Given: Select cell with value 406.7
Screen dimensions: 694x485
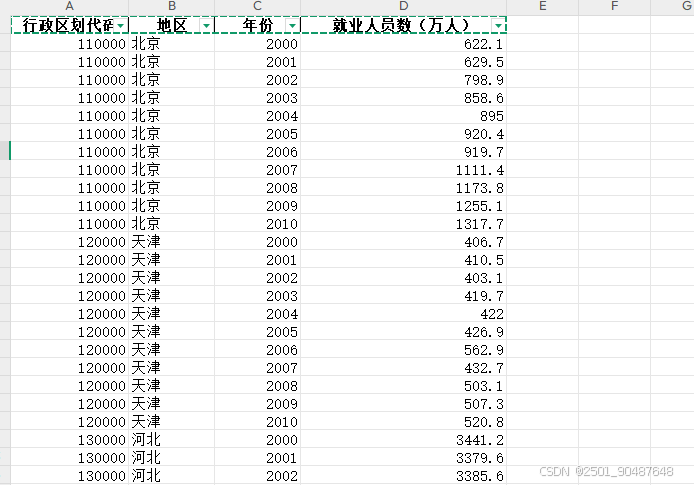Looking at the screenshot, I should [x=403, y=242].
